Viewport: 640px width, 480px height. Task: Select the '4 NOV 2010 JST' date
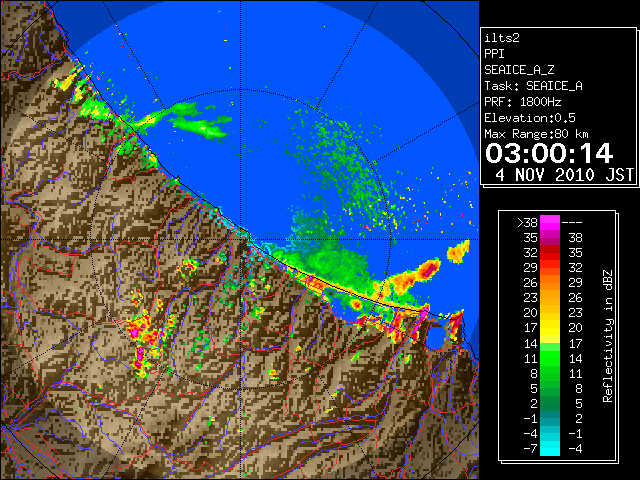[x=564, y=175]
